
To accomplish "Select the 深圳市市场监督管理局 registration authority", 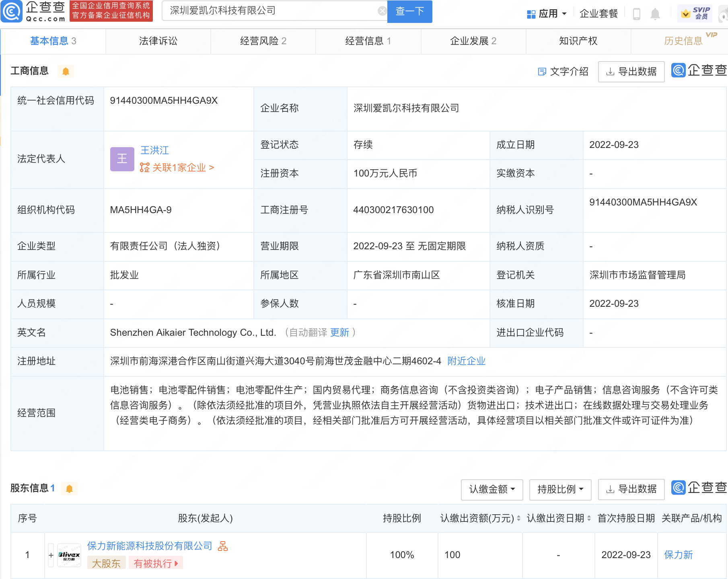I will coord(637,275).
